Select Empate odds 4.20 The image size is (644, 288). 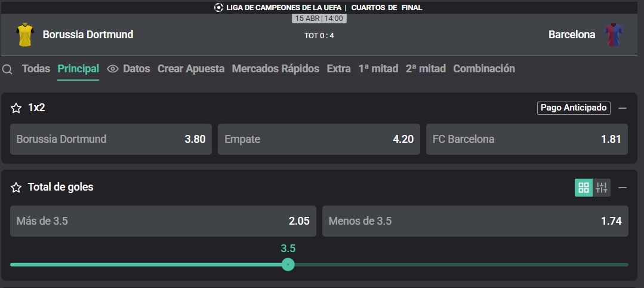coord(319,139)
